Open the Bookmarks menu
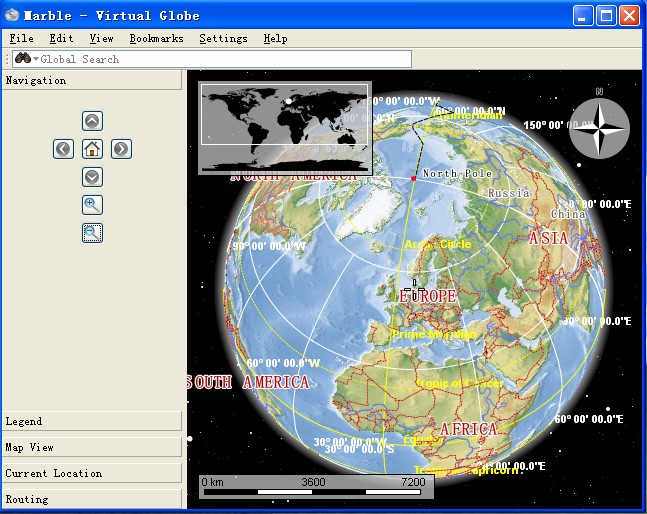 click(156, 38)
